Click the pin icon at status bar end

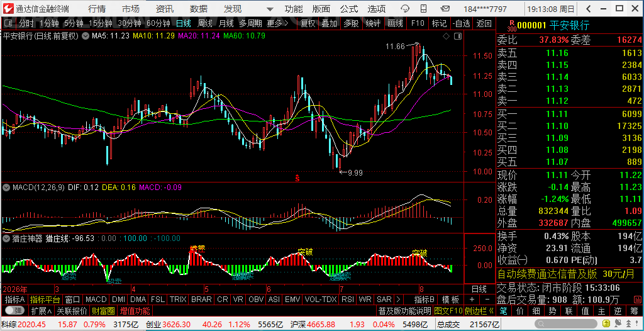point(636,324)
